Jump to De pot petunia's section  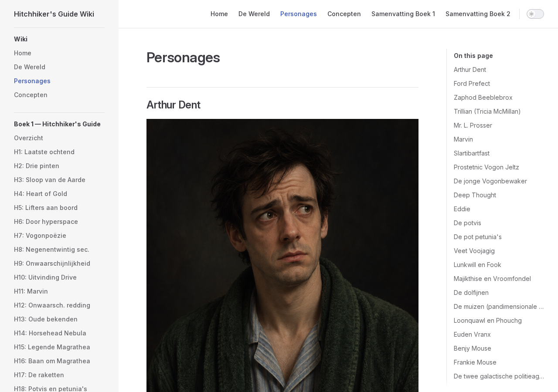478,237
